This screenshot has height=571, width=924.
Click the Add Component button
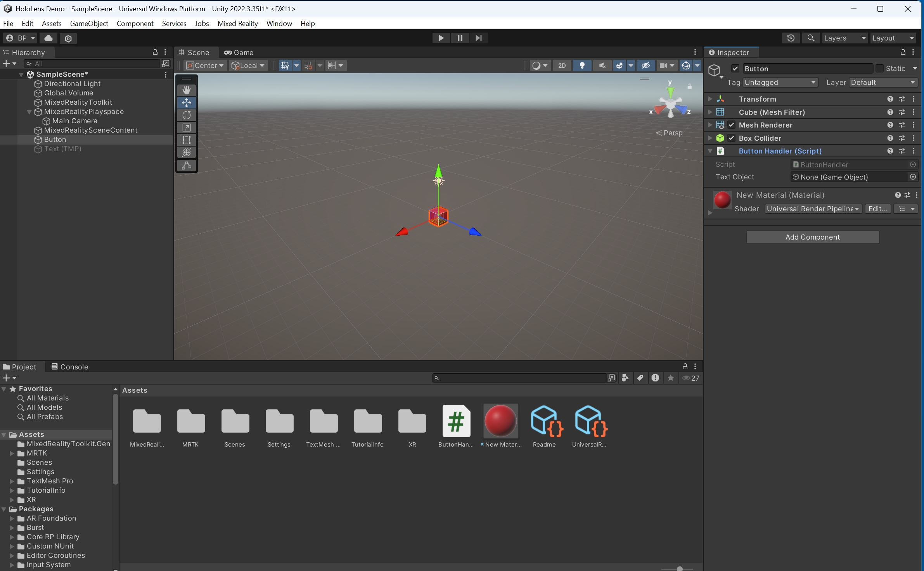point(812,237)
